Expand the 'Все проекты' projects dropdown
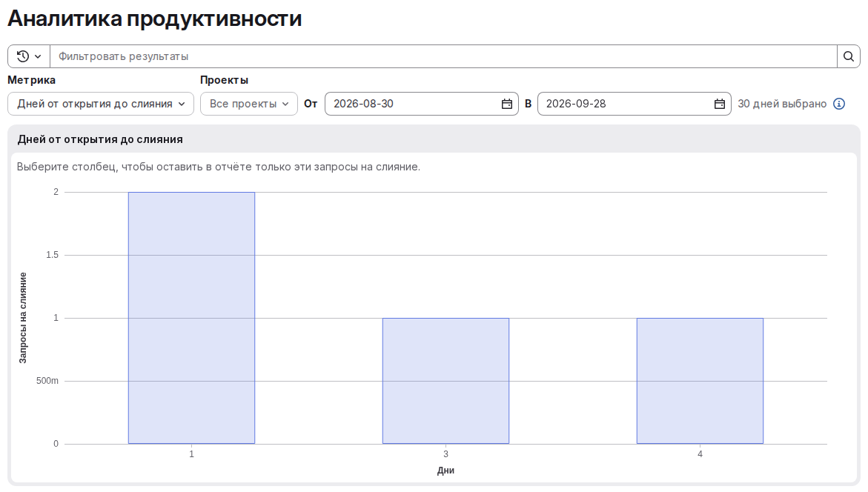The width and height of the screenshot is (868, 492). tap(249, 104)
